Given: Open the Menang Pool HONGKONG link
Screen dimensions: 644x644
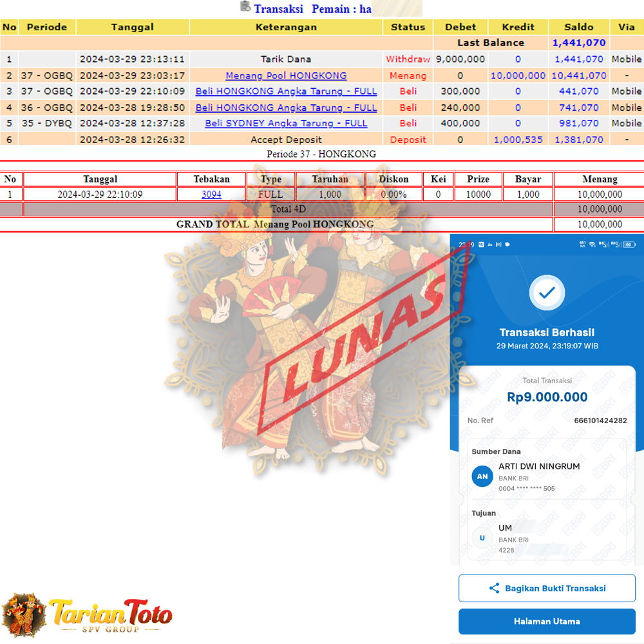Looking at the screenshot, I should pyautogui.click(x=286, y=75).
